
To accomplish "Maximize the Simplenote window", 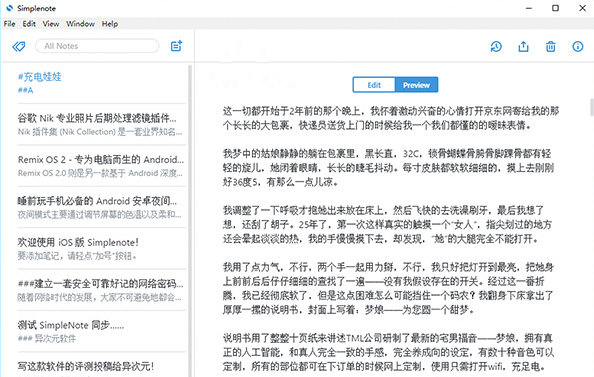I will tap(555, 8).
